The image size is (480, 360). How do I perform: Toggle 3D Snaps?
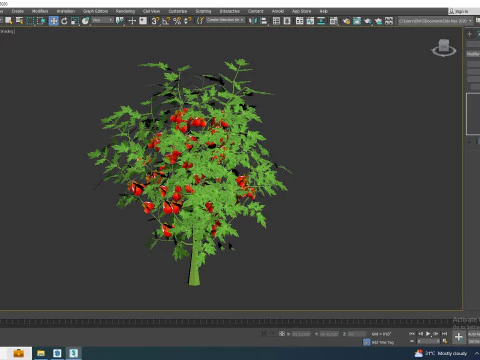click(x=155, y=21)
